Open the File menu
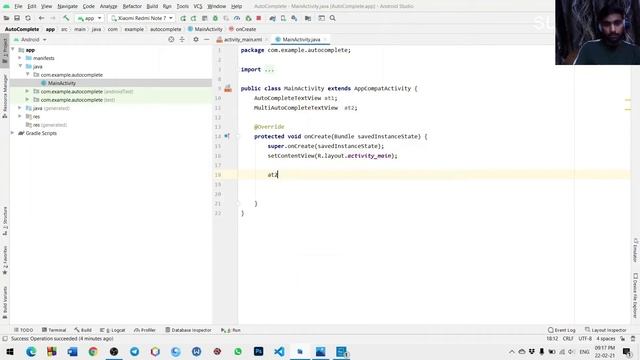 click(x=18, y=6)
